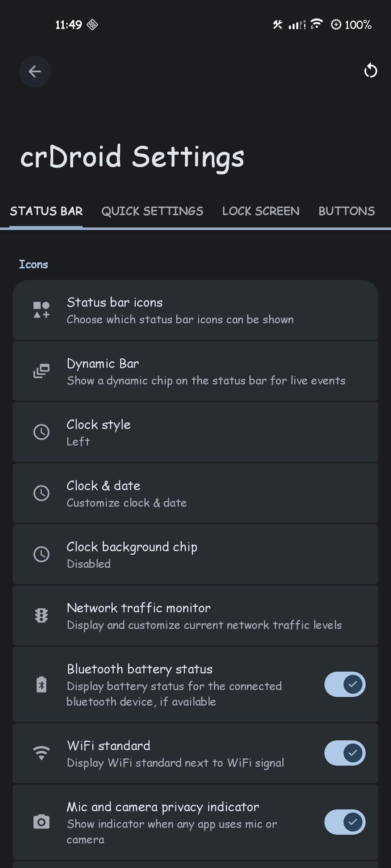This screenshot has height=868, width=391.
Task: Tap the Status bar icons shapes icon
Action: [x=41, y=310]
